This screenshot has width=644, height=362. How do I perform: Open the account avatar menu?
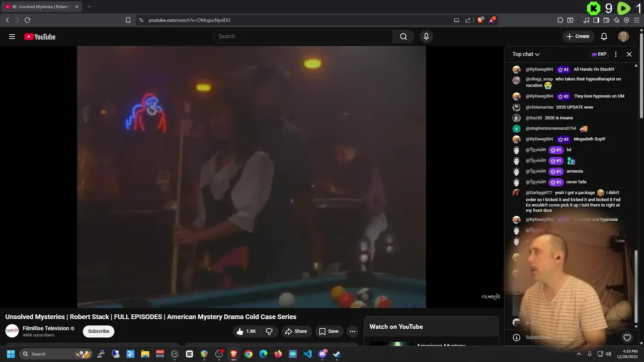pos(623,36)
